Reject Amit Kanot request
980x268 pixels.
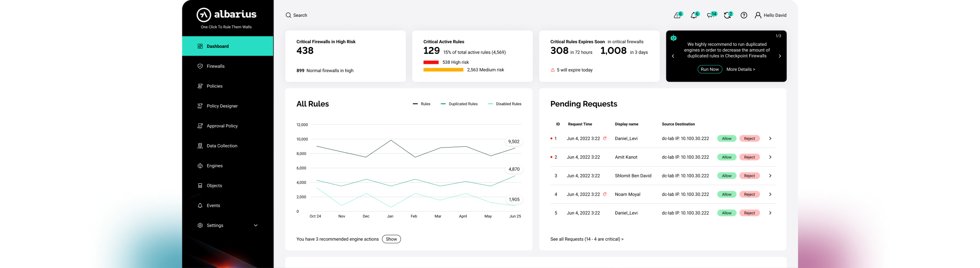[749, 157]
